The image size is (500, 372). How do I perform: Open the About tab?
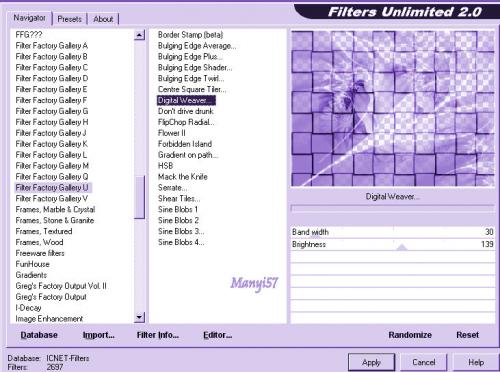tap(103, 19)
